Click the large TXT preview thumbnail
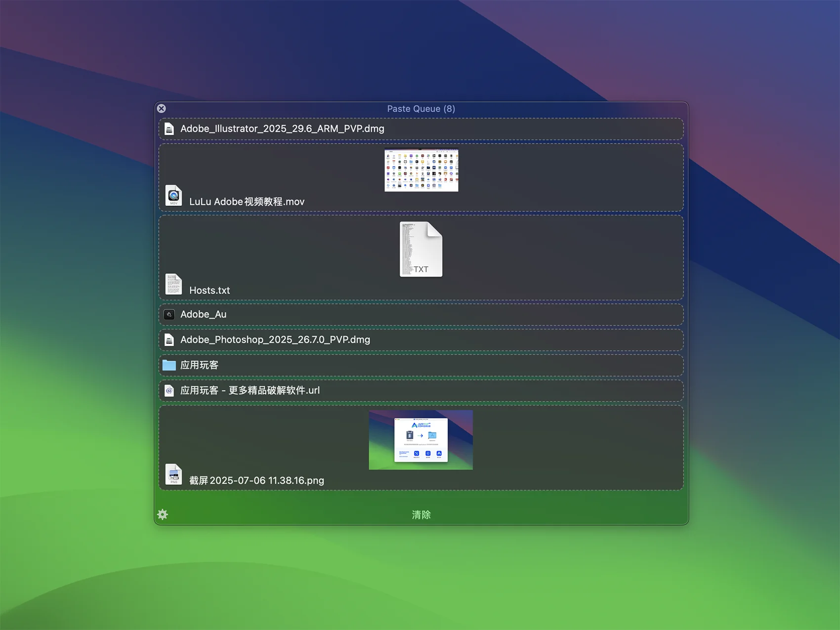Viewport: 840px width, 630px height. pyautogui.click(x=421, y=249)
